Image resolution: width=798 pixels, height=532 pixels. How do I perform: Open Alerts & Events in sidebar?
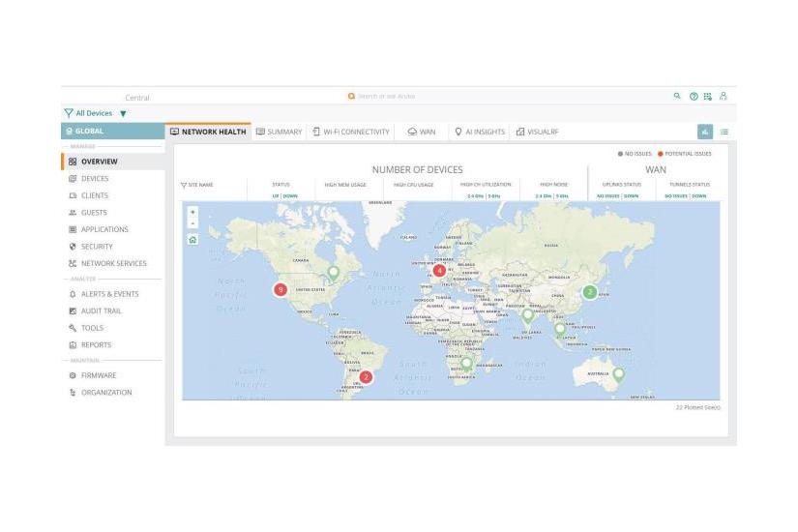(109, 294)
